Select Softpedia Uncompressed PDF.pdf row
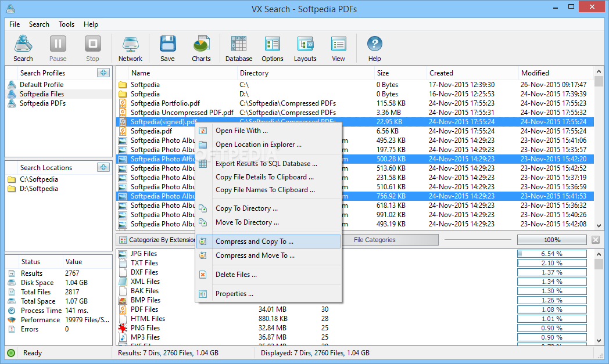 click(355, 113)
